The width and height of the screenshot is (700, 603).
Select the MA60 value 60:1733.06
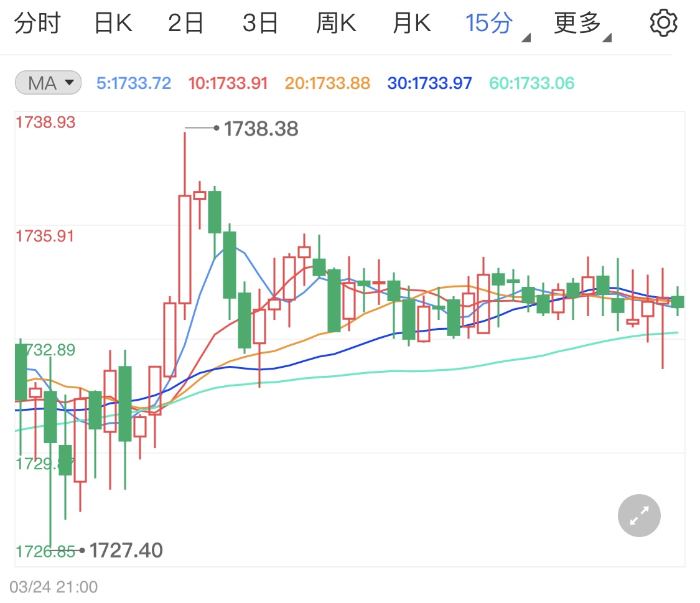pos(532,83)
